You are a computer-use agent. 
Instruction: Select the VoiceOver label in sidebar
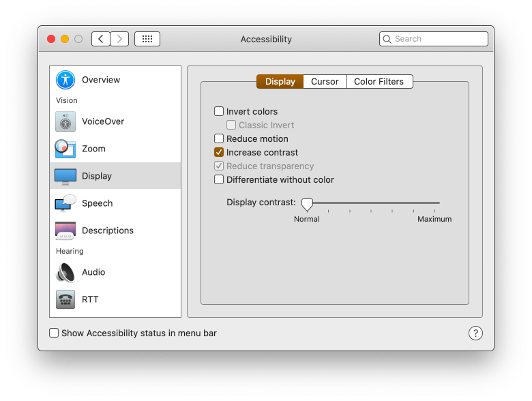click(103, 121)
